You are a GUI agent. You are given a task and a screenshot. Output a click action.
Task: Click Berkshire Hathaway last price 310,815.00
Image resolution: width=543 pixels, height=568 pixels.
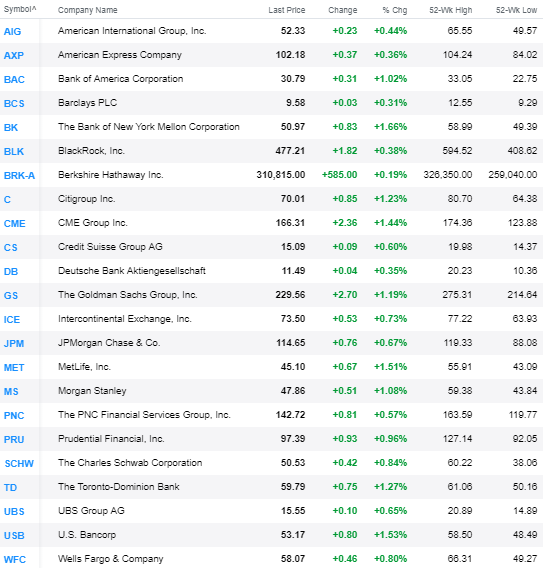click(281, 175)
